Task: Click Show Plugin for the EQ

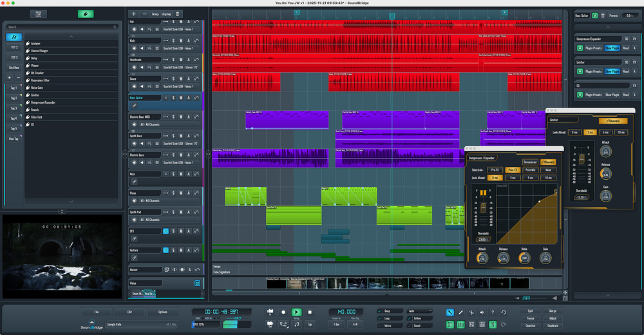Action: point(611,95)
